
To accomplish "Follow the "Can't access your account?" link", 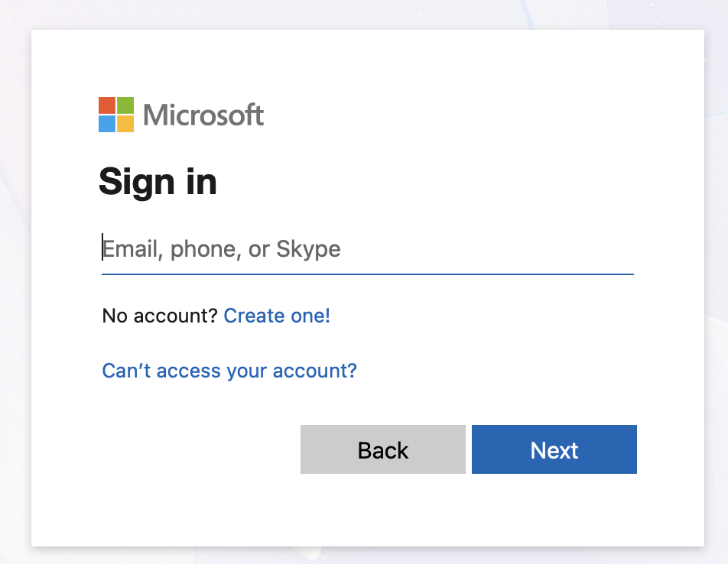I will (229, 371).
